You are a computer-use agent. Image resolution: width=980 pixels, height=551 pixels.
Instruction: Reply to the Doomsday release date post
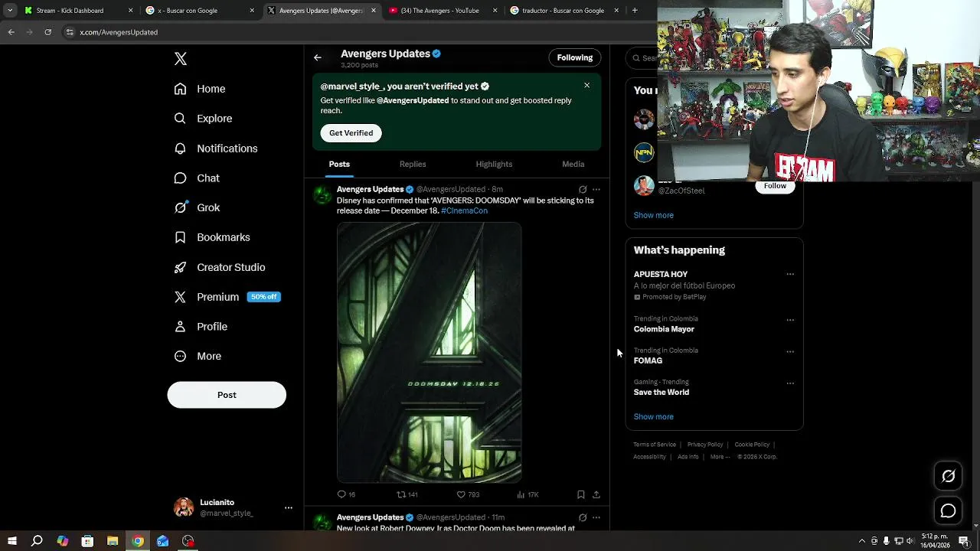point(346,494)
